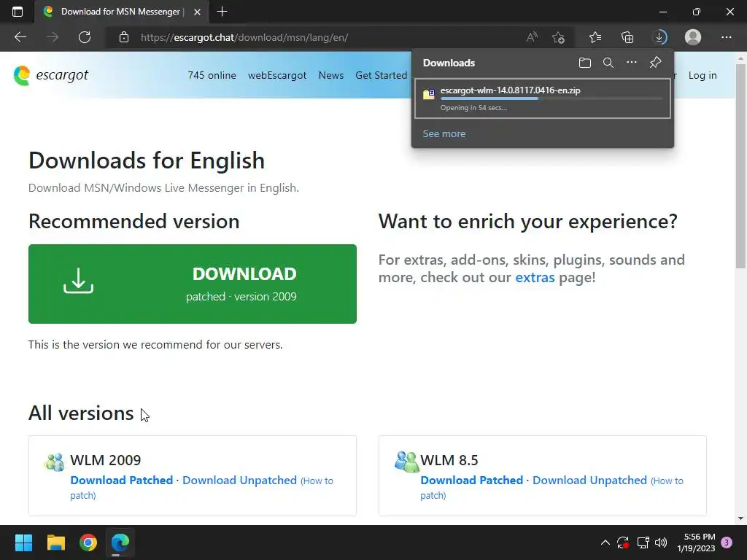Click Download Unpatched for WLM 8.5
The image size is (747, 560).
(x=589, y=480)
